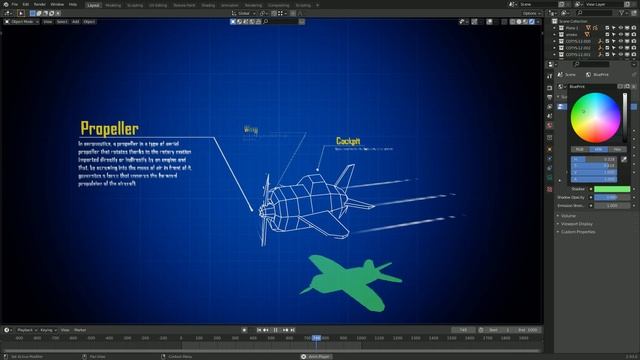Open the Output properties tab
This screenshot has width=640, height=360.
[x=549, y=97]
